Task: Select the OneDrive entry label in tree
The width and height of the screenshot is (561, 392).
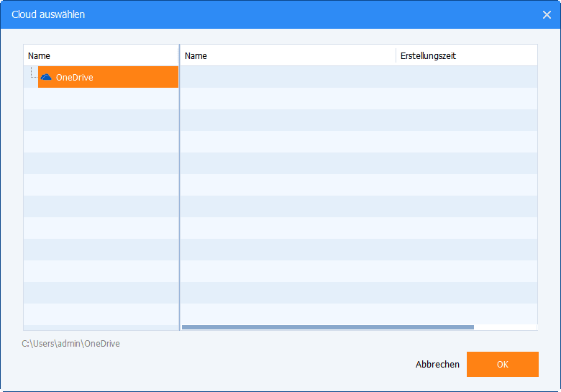Action: click(x=75, y=77)
